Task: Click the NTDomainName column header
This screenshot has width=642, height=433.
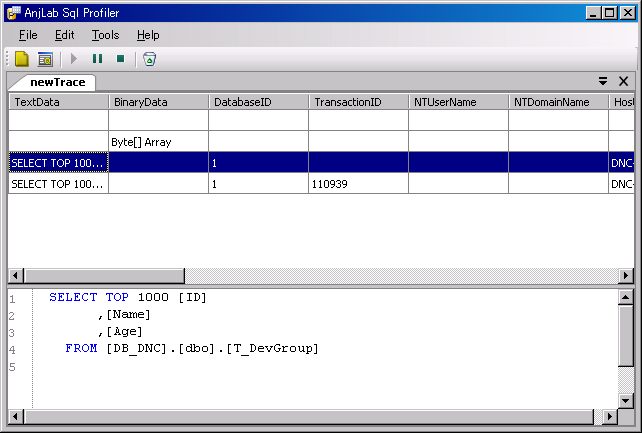Action: [558, 102]
